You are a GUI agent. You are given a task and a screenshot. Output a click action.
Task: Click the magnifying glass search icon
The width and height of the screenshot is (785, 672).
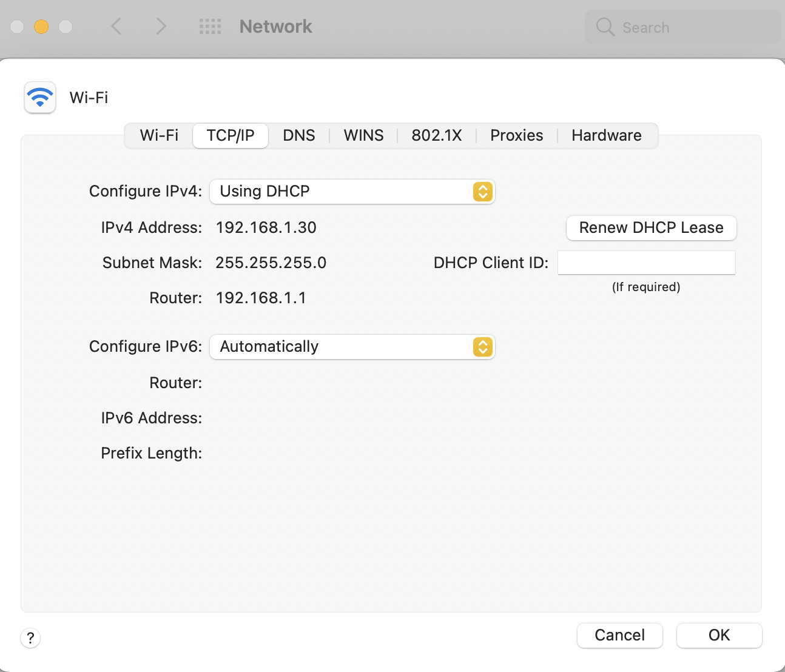605,27
